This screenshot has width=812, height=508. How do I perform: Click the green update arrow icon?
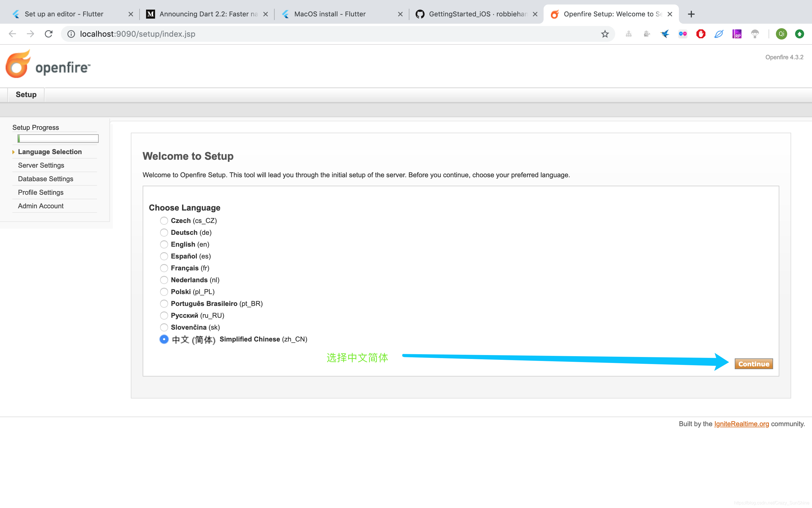[x=800, y=34]
